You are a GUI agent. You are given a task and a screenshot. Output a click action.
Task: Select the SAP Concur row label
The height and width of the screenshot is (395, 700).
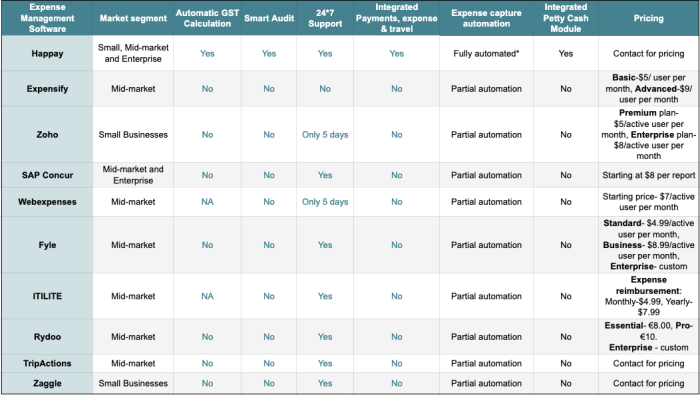pyautogui.click(x=47, y=175)
